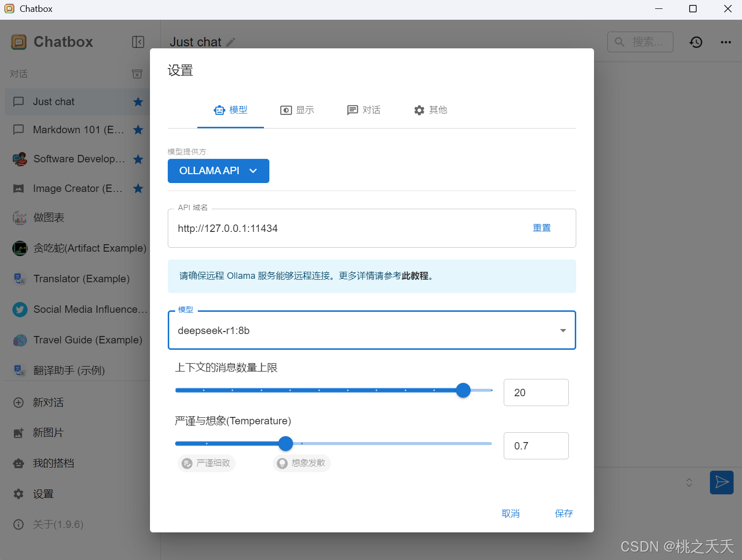Open the Just chat conversation
The height and width of the screenshot is (560, 742).
[77, 102]
